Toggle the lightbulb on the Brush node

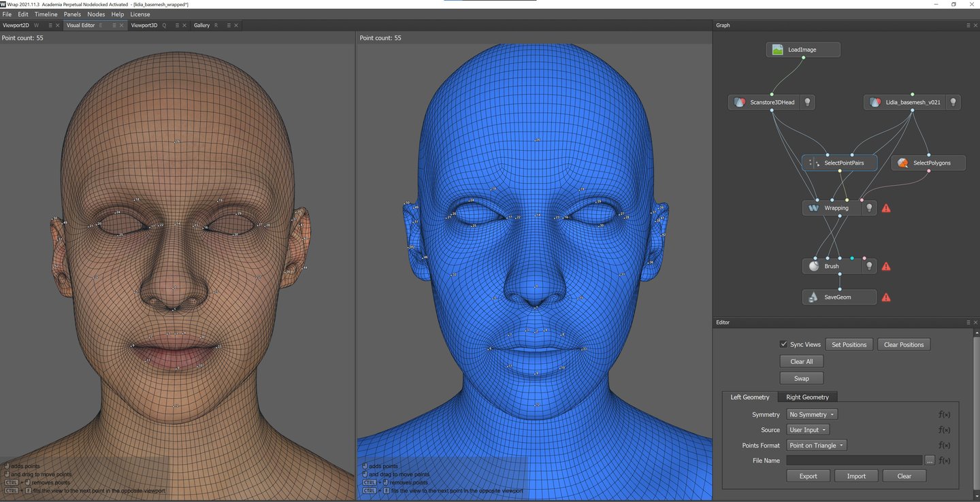click(868, 267)
